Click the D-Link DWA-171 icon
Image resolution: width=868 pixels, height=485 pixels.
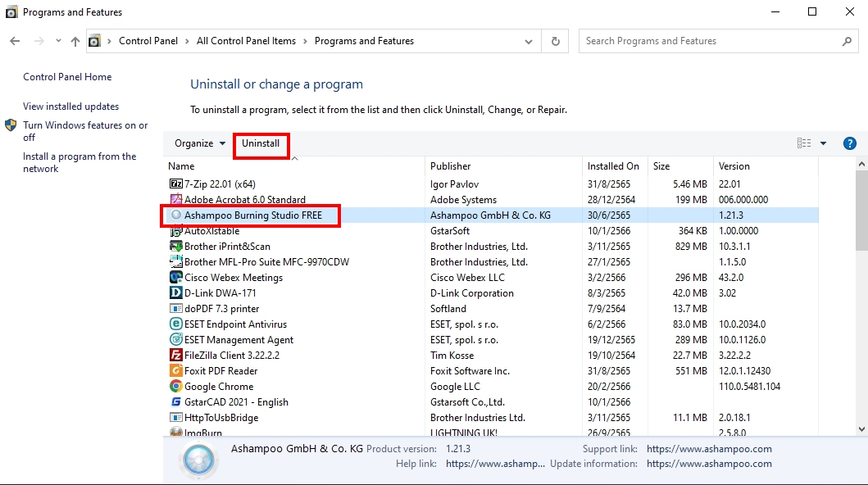(176, 292)
